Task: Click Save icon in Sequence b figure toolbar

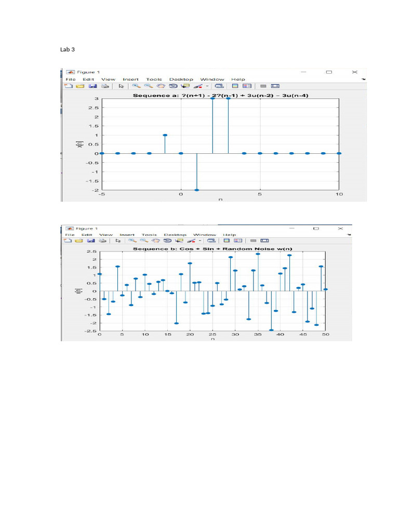Action: pos(90,241)
